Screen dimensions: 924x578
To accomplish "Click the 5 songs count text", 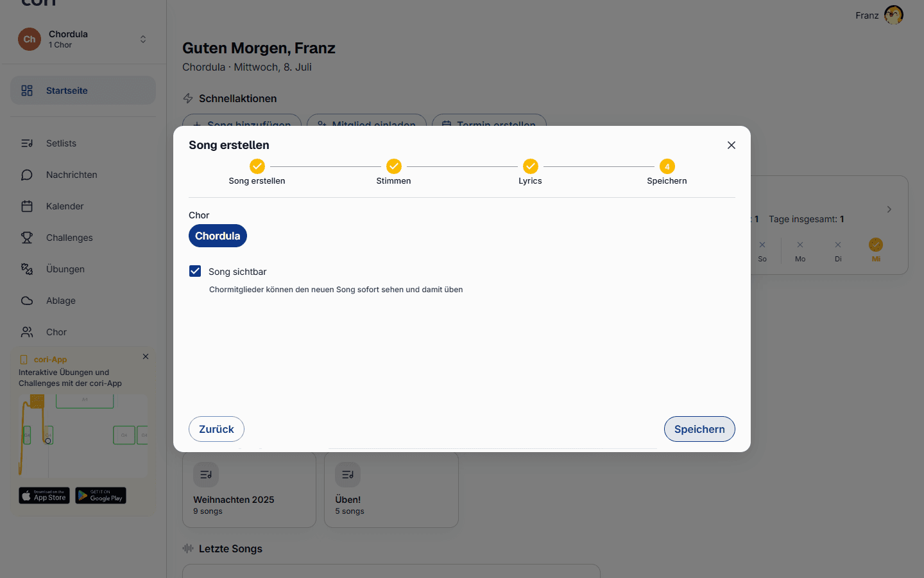I will tap(350, 511).
